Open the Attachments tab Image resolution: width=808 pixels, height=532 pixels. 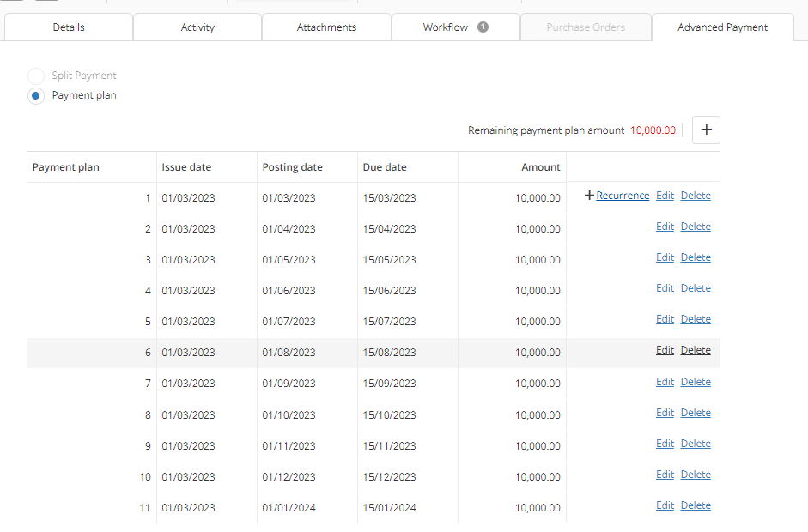(326, 27)
